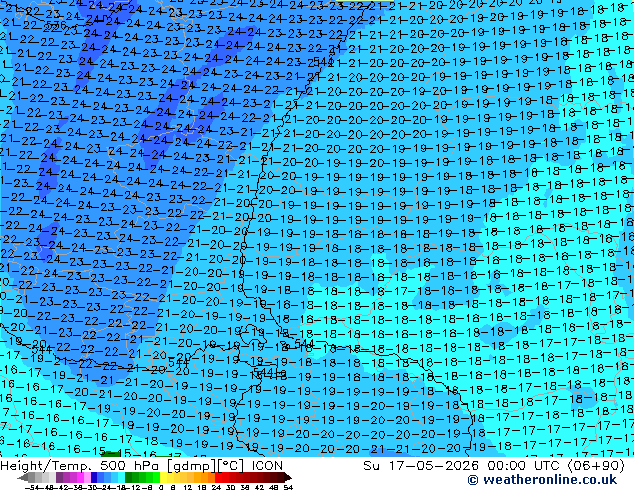The image size is (634, 490).
Task: Pick the cyan swatch in the temperature legend
Action: pyautogui.click(x=121, y=477)
